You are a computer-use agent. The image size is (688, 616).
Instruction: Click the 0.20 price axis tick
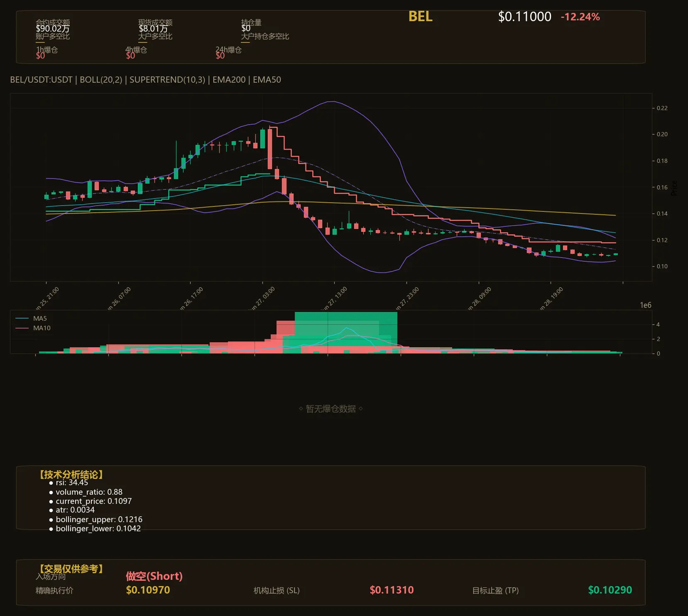pos(662,134)
